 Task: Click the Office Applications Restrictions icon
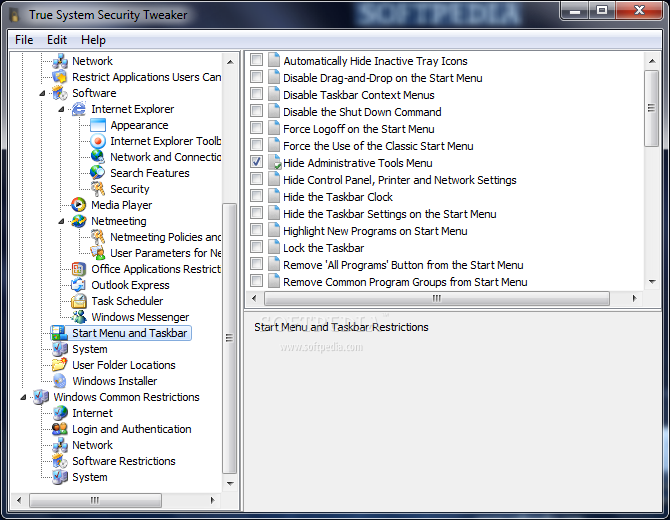click(x=79, y=269)
